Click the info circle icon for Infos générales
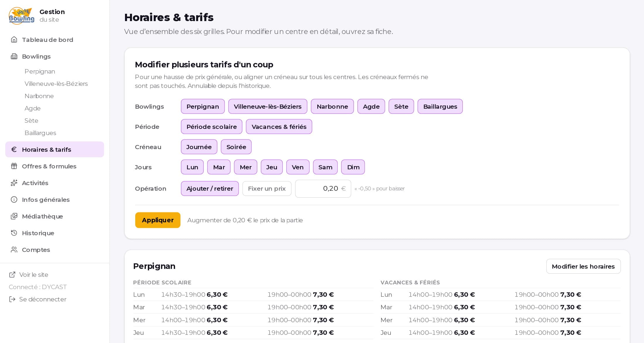The image size is (644, 343). [x=14, y=199]
